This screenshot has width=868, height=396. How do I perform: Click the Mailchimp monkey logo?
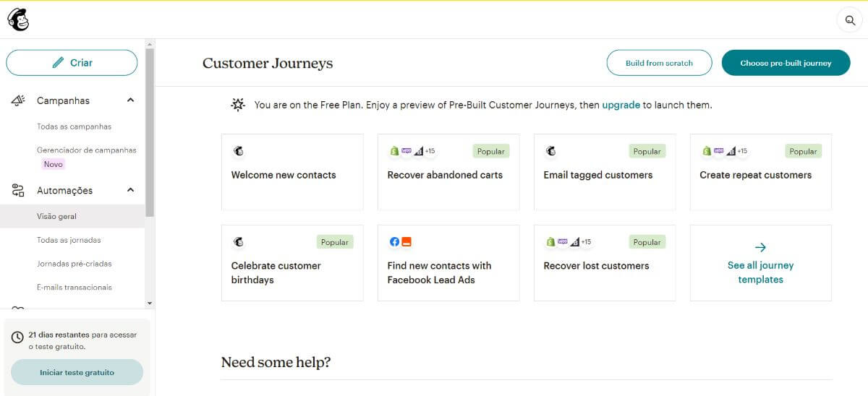[x=18, y=20]
